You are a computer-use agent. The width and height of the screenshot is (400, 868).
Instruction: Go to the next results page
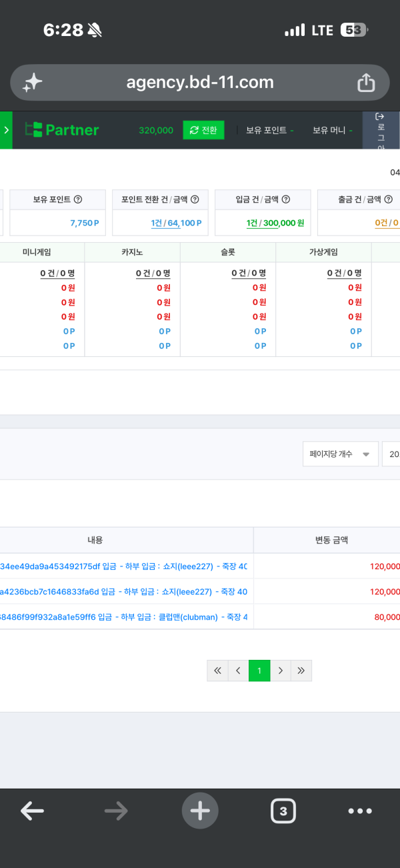(281, 671)
